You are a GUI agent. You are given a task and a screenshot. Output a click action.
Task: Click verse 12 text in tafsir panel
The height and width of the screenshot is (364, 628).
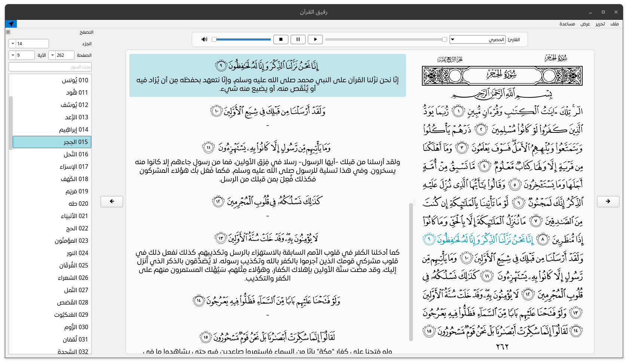pos(267,201)
